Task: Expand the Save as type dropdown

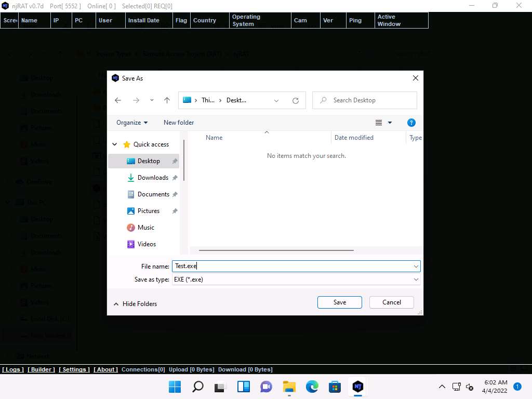Action: 416,280
